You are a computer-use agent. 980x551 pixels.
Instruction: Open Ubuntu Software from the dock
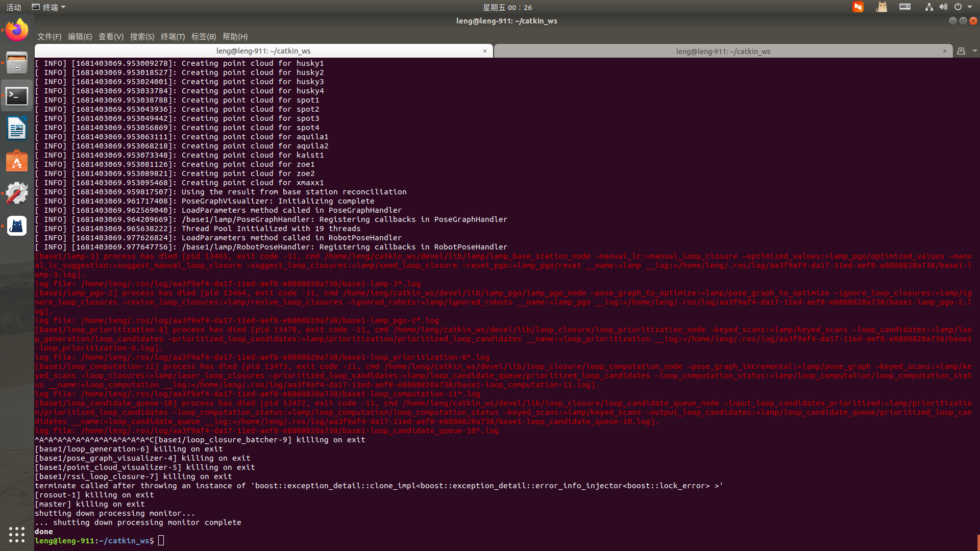click(17, 161)
